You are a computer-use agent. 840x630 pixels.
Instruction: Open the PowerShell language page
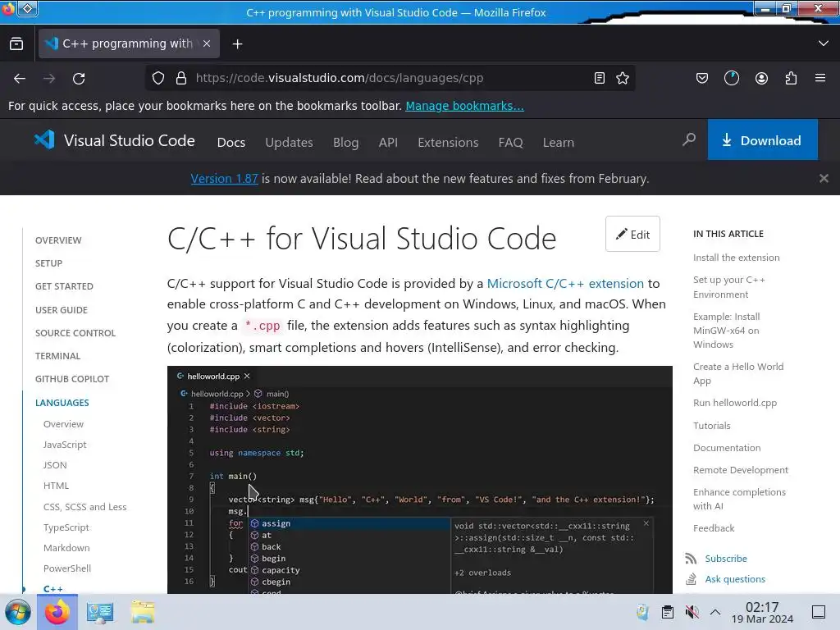coord(67,568)
